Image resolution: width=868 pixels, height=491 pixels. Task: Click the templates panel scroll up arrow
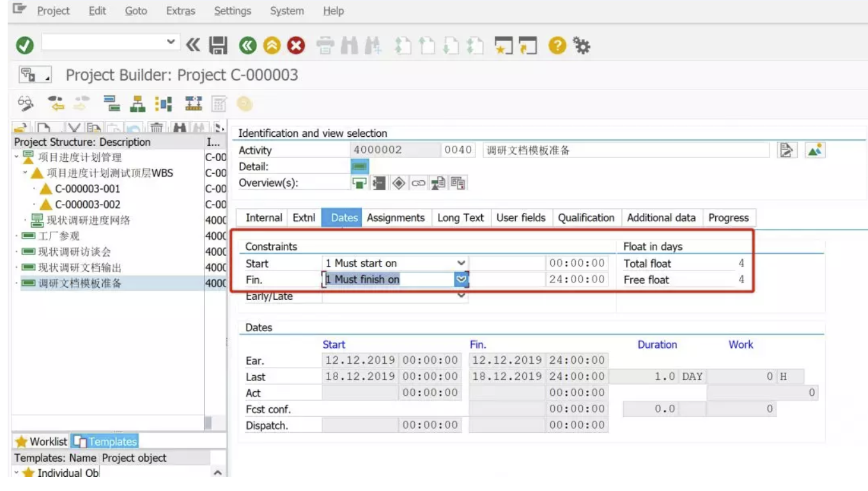tap(217, 472)
